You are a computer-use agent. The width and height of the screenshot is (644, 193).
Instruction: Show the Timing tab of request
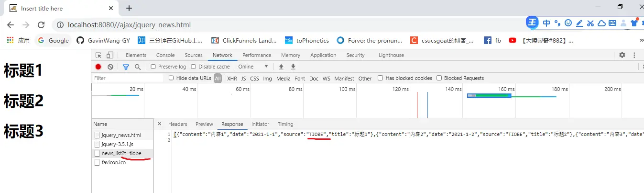pyautogui.click(x=285, y=124)
